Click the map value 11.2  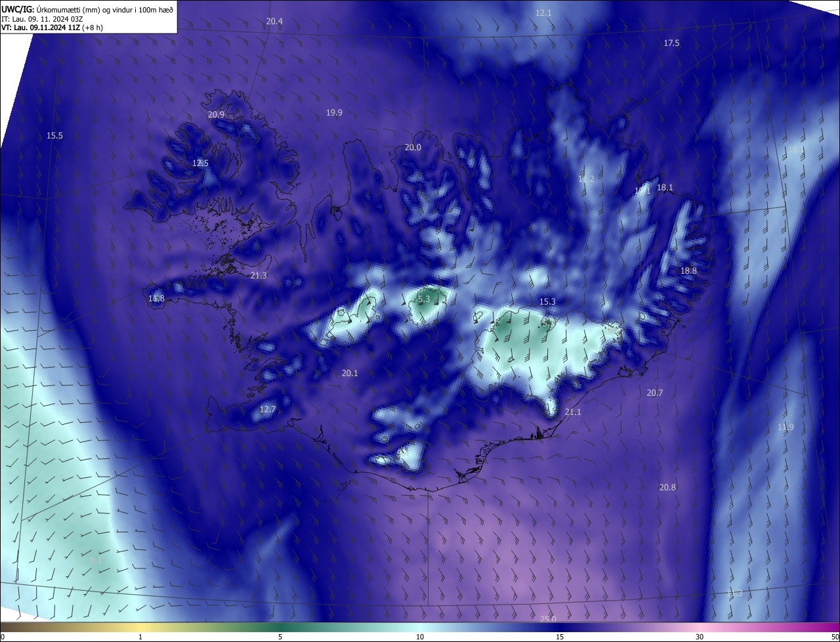tap(586, 179)
